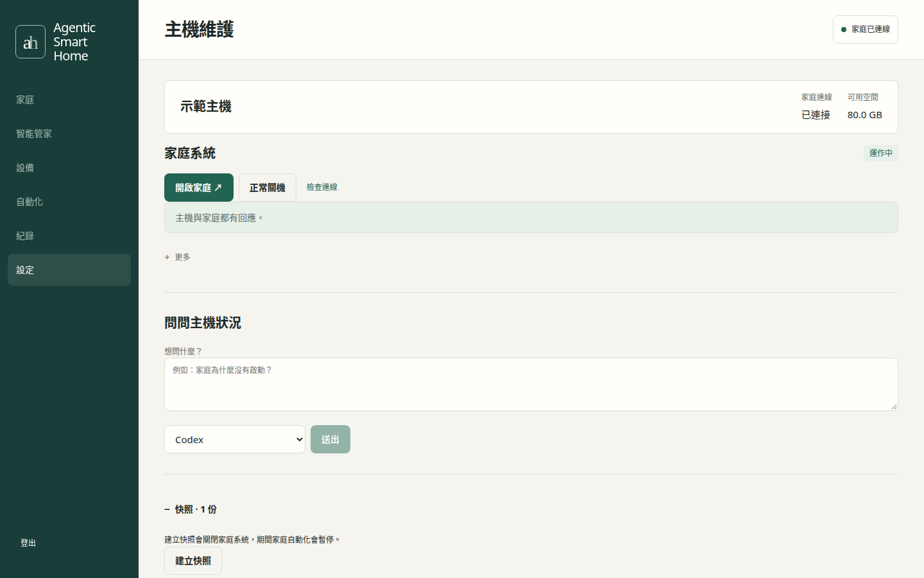Select the 設定 sidebar item
Viewport: 924px width, 578px height.
point(69,270)
